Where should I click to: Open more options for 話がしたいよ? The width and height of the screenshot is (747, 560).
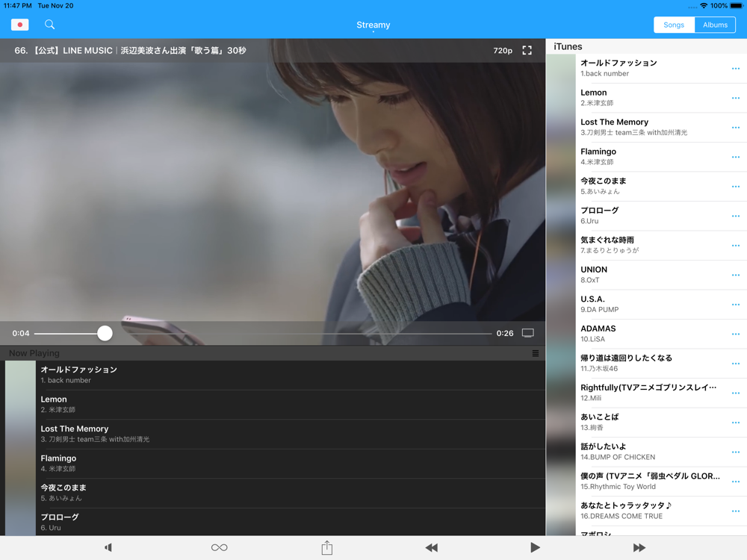[x=736, y=452]
